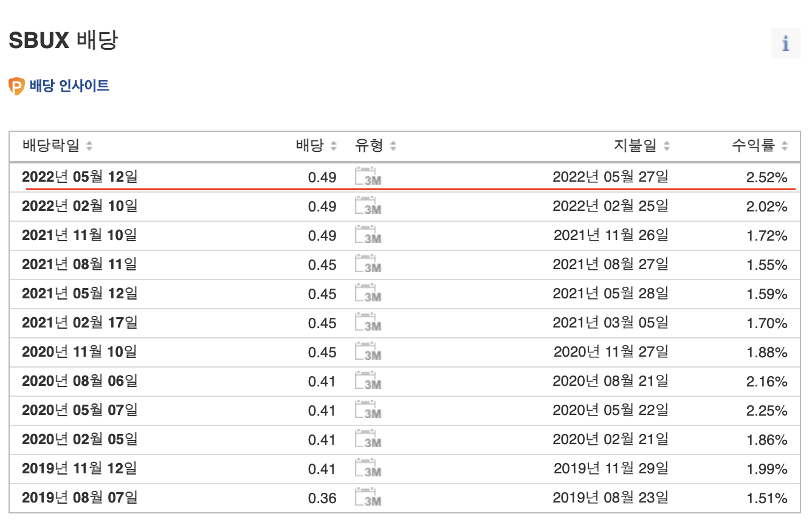Select ex-dividend date 2021년 11월 10일

click(80, 235)
